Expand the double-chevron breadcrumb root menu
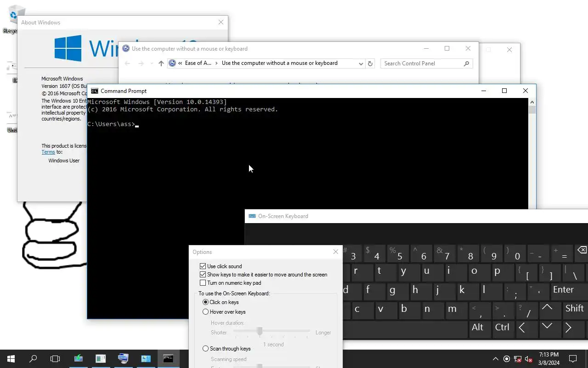This screenshot has width=588, height=368. tap(180, 63)
